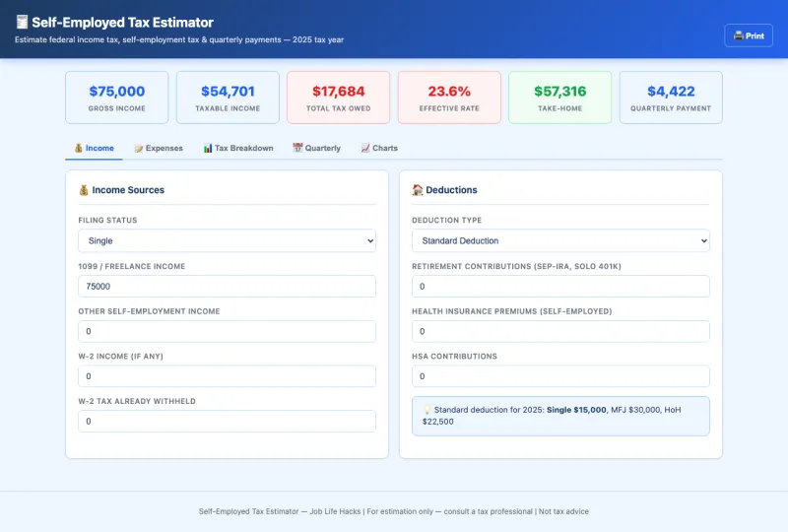Screen dimensions: 788x532
Task: Open the Tax Breakdown tab
Action: click(237, 148)
